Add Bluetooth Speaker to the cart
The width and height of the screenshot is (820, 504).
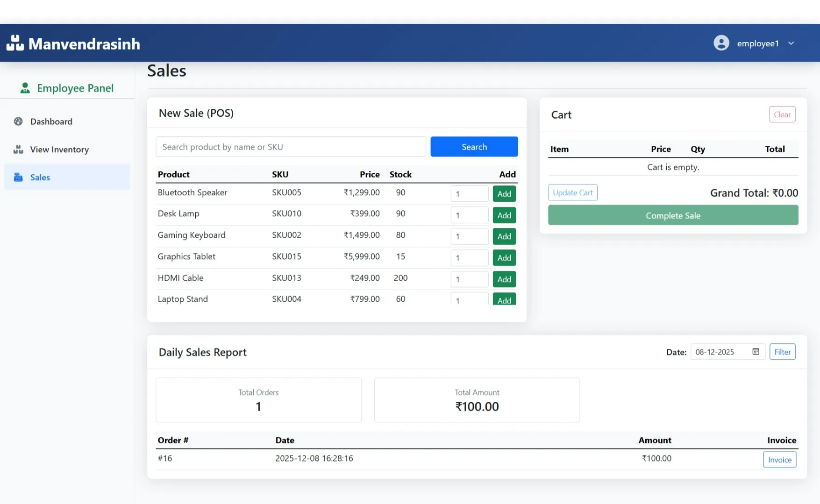point(504,193)
